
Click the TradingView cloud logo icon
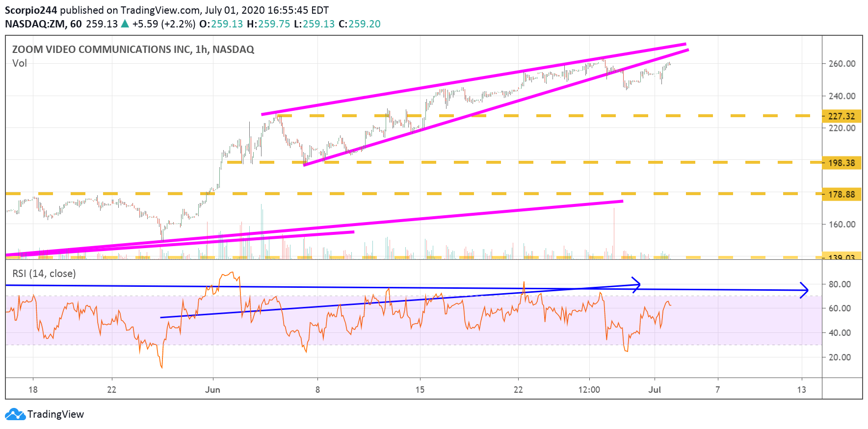click(15, 414)
